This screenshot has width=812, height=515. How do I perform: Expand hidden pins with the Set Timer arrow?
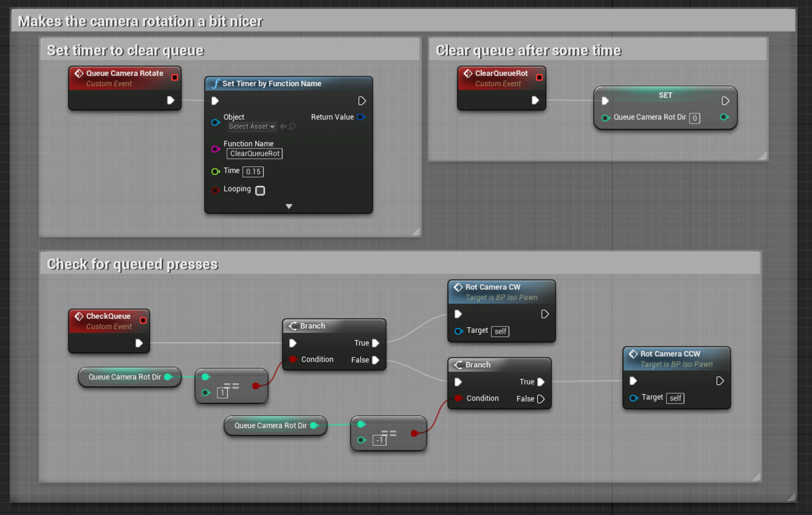coord(289,205)
